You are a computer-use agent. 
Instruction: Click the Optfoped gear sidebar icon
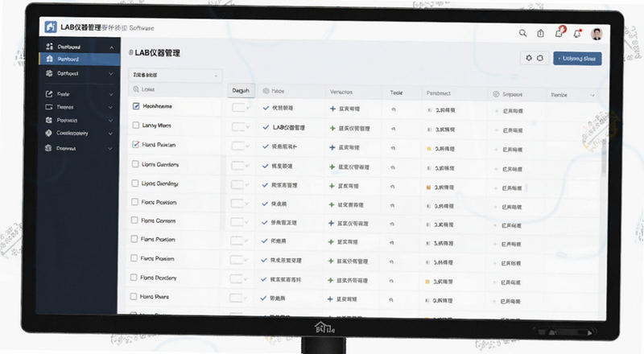pyautogui.click(x=49, y=73)
